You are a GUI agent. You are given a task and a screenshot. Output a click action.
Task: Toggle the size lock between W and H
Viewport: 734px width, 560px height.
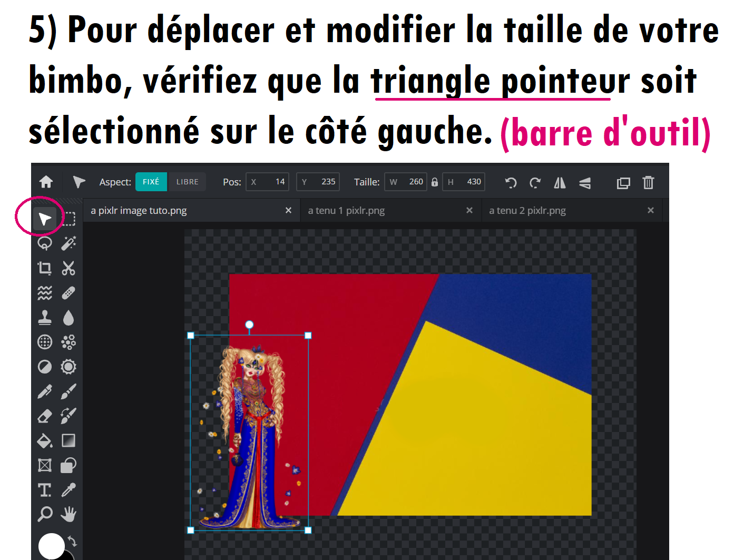[x=435, y=182]
